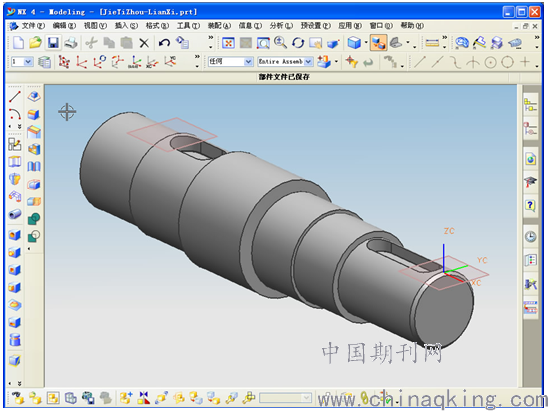Delete with the X icon

(x=144, y=43)
